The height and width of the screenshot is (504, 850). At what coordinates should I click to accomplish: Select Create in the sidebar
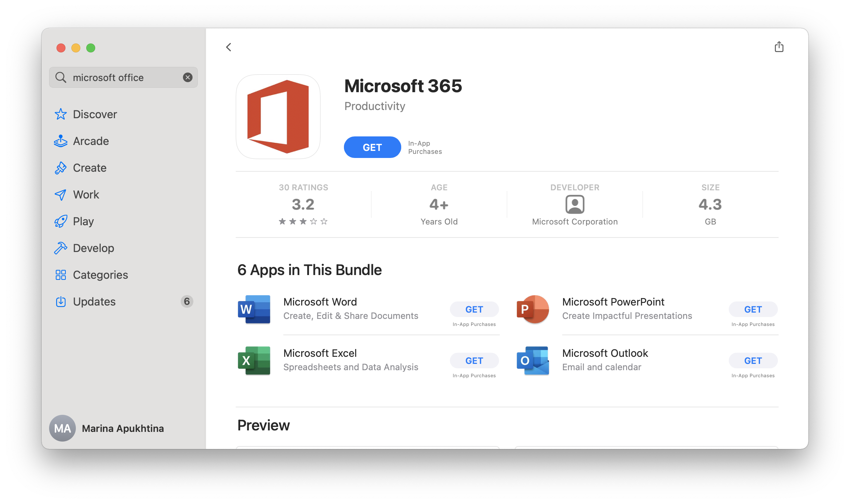pyautogui.click(x=90, y=168)
